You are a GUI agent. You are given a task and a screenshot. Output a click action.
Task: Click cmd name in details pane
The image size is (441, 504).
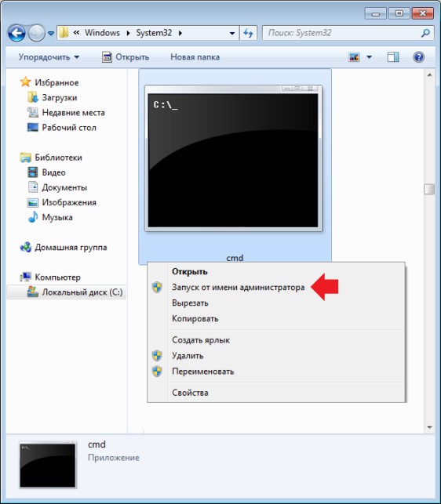click(x=97, y=444)
